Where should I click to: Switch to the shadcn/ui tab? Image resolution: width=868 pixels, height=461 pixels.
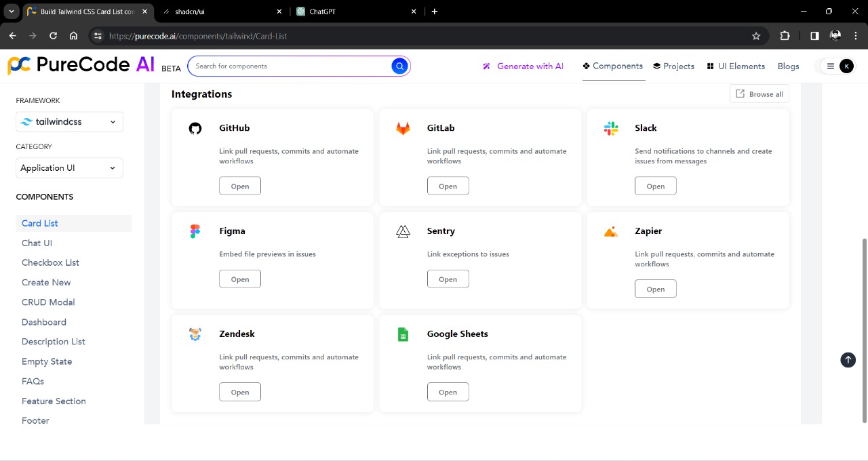(222, 12)
